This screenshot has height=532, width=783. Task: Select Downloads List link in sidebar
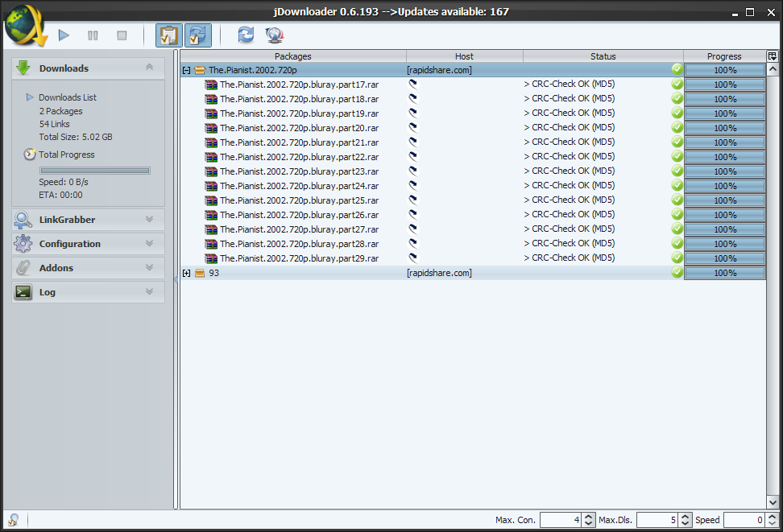[x=68, y=97]
